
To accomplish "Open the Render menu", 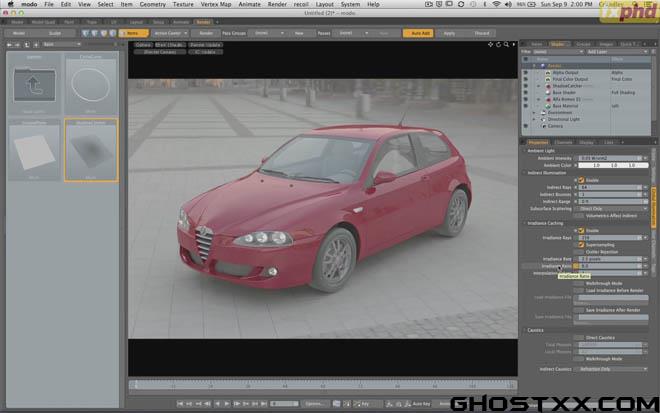I will (277, 4).
